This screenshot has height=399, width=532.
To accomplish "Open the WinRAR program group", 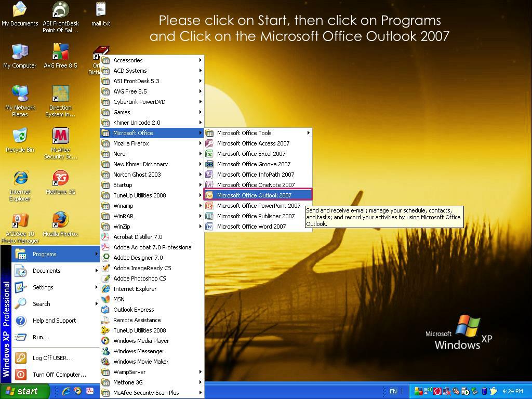I will point(152,216).
